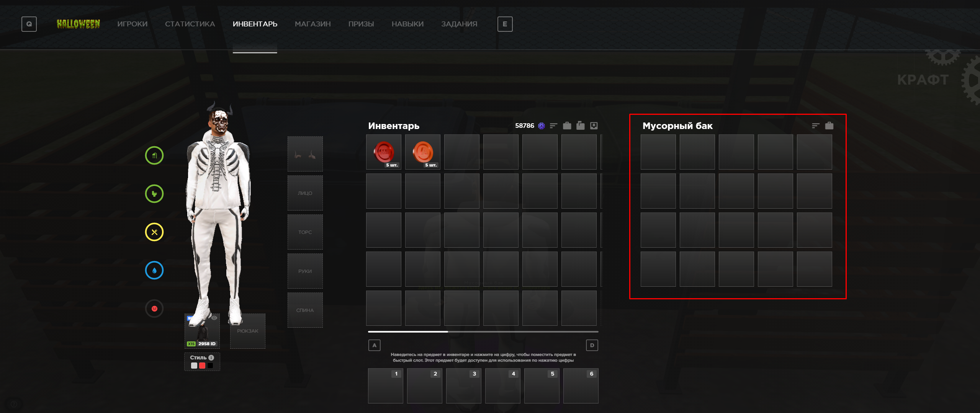
Task: Choose the black style color swatch
Action: coord(210,366)
